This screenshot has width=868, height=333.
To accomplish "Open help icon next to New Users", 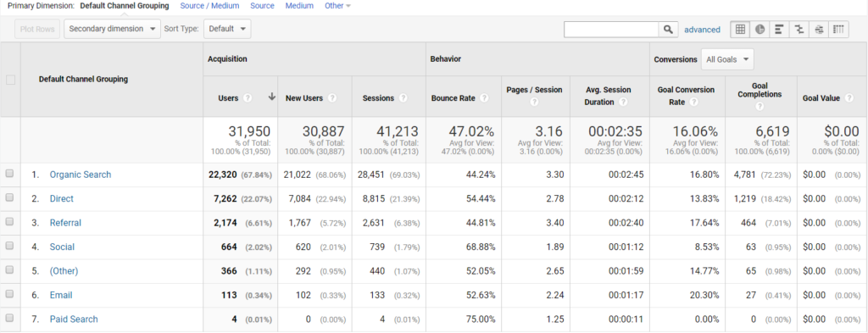I will pyautogui.click(x=331, y=98).
